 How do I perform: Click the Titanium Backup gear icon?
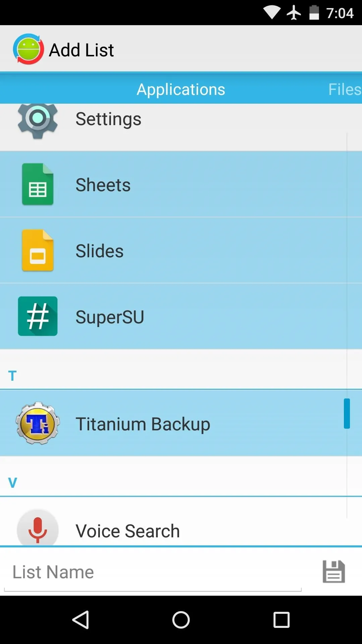coord(38,423)
